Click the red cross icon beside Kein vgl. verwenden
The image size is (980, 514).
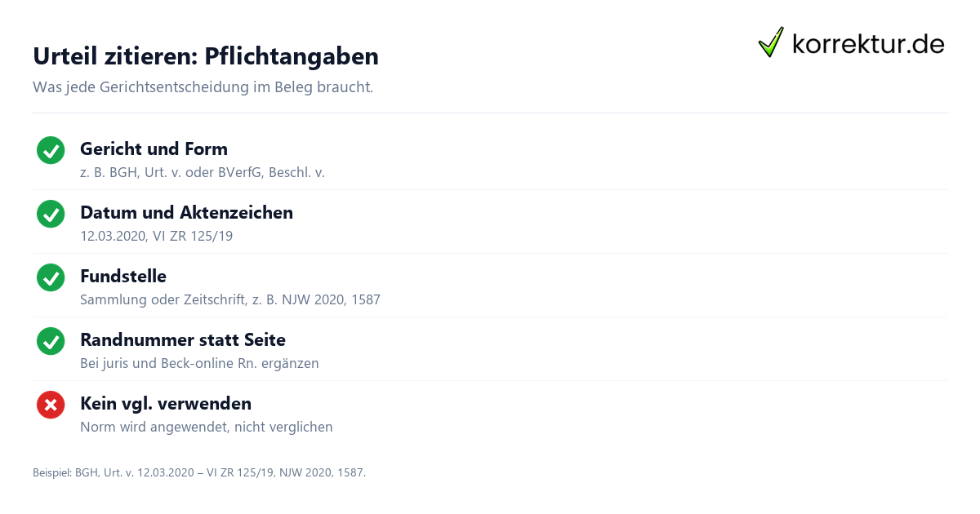(51, 405)
